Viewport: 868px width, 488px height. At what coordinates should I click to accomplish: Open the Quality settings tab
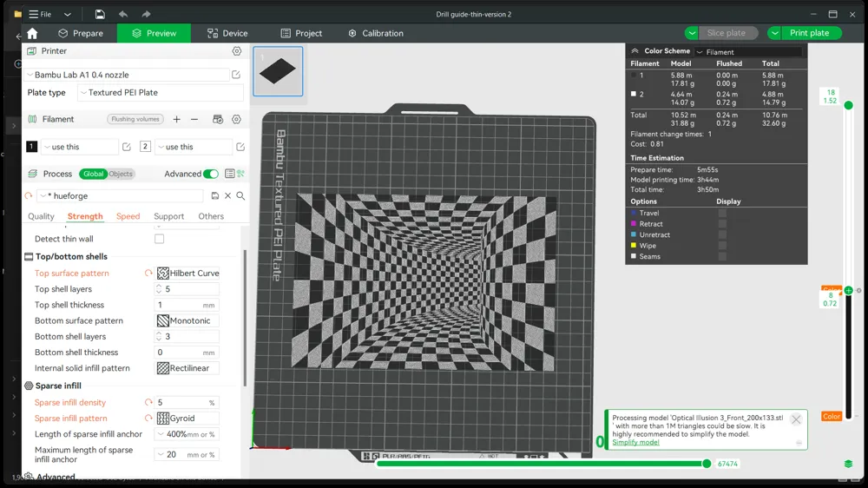tap(41, 216)
